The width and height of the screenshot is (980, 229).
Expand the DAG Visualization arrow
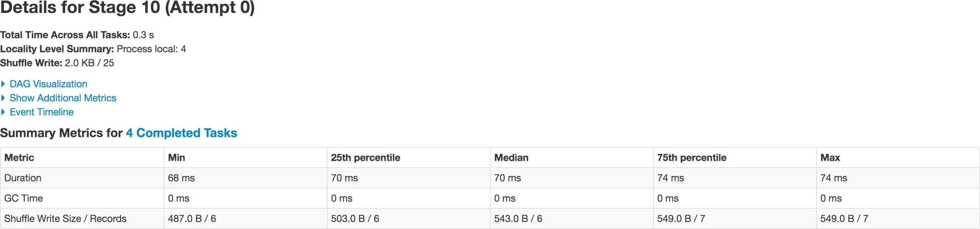click(3, 84)
